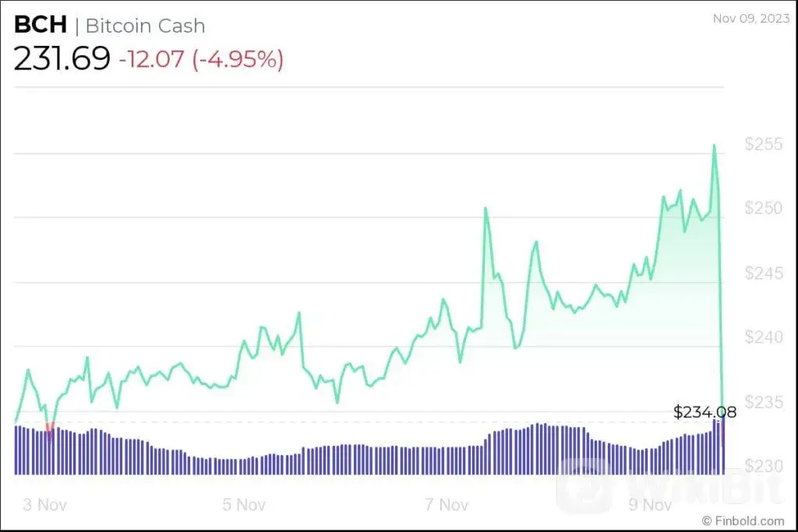Click the BCH ticker symbol
The image size is (798, 532).
click(x=40, y=25)
